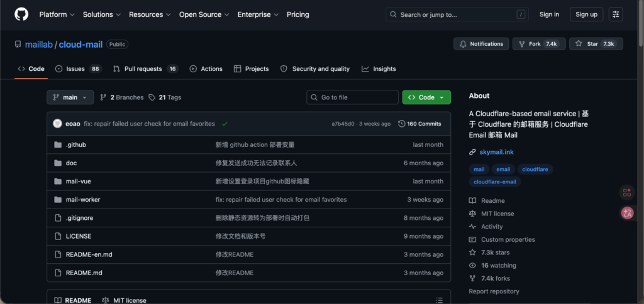View the 2 Branches link
The width and height of the screenshot is (644, 304).
click(x=122, y=97)
